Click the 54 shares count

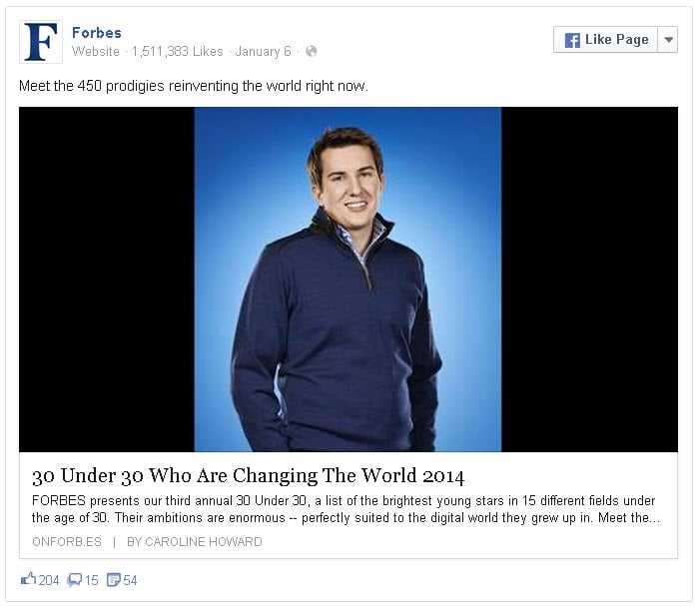point(130,580)
